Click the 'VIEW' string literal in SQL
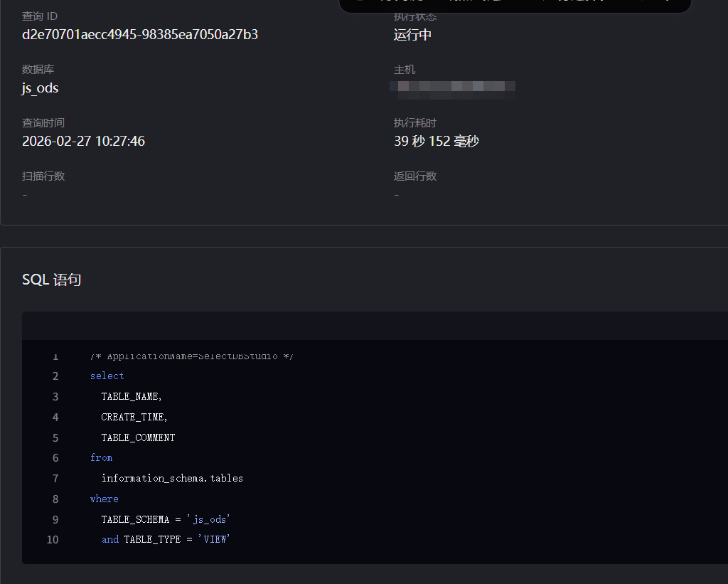This screenshot has height=584, width=728. pyautogui.click(x=215, y=539)
